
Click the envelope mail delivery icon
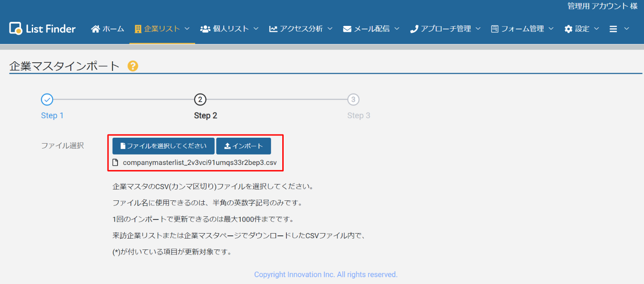pos(347,29)
